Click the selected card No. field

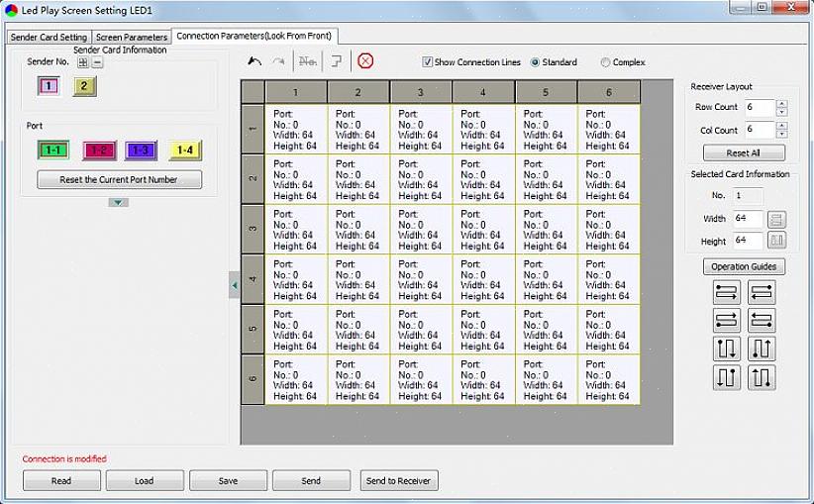(748, 196)
